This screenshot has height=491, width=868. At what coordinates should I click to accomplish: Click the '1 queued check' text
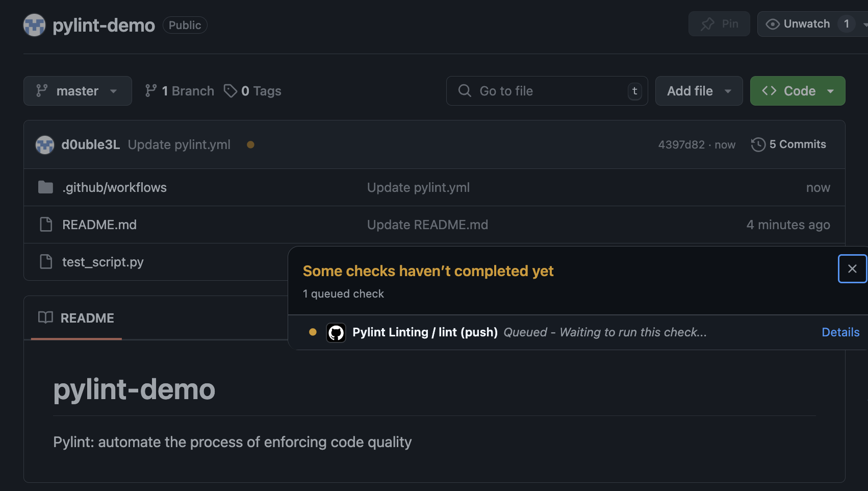343,294
